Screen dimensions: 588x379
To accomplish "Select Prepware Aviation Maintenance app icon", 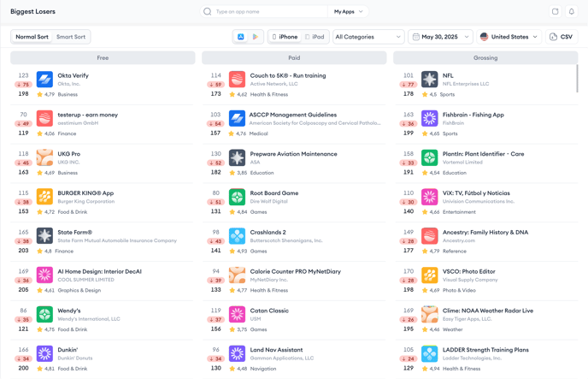I will coord(237,157).
